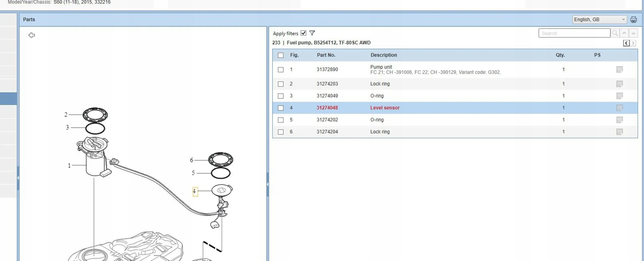This screenshot has height=261, width=644.
Task: Click part number 31274204
Action: coord(327,132)
